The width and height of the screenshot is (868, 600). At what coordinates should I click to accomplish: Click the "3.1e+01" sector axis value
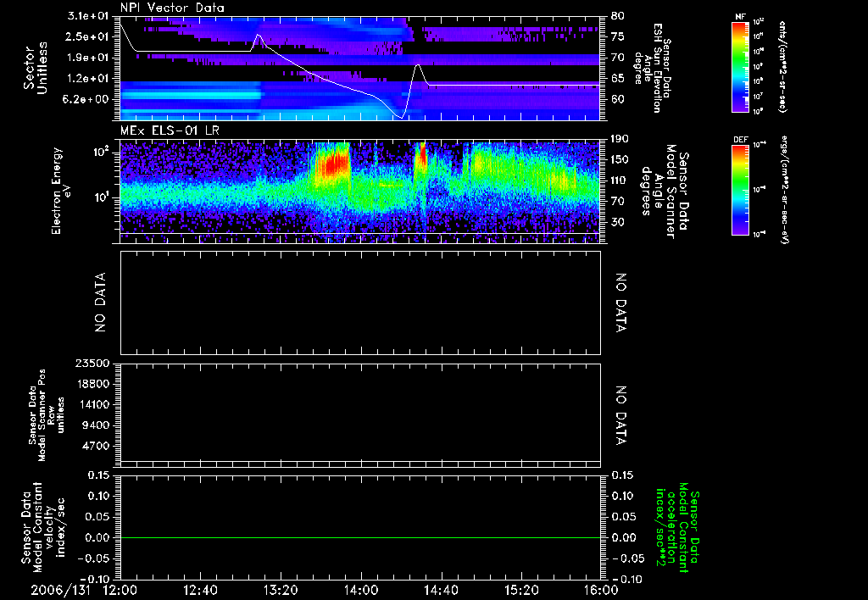(89, 16)
